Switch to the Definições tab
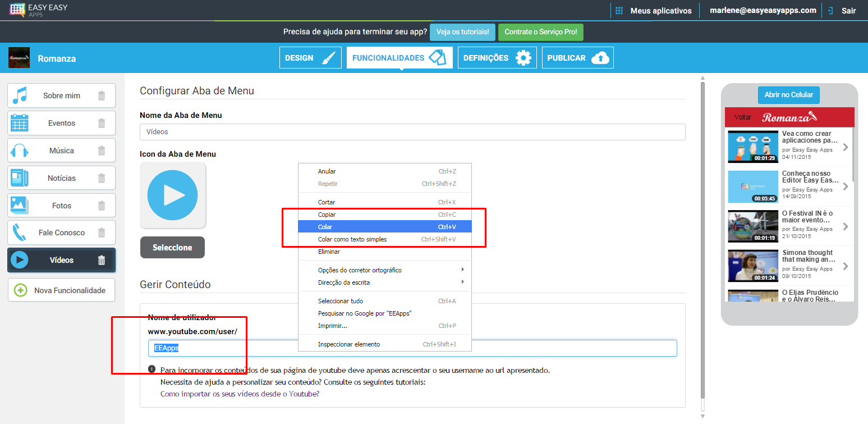The image size is (868, 424). click(x=497, y=58)
